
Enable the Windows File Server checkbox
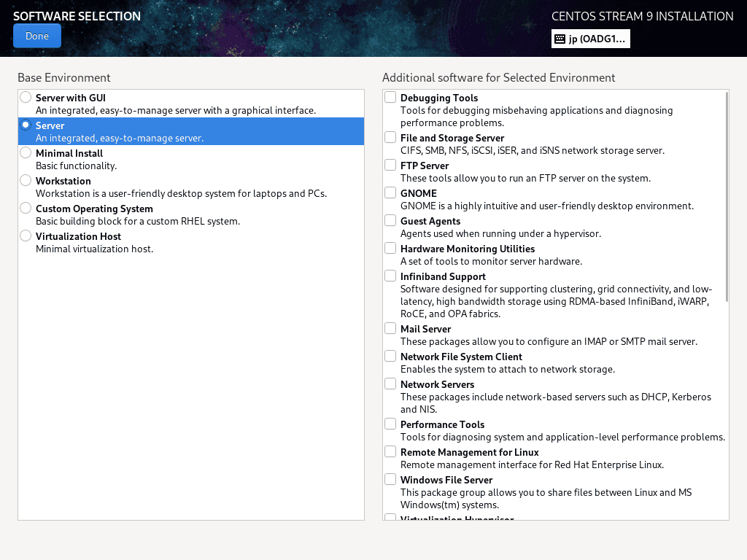(x=390, y=479)
